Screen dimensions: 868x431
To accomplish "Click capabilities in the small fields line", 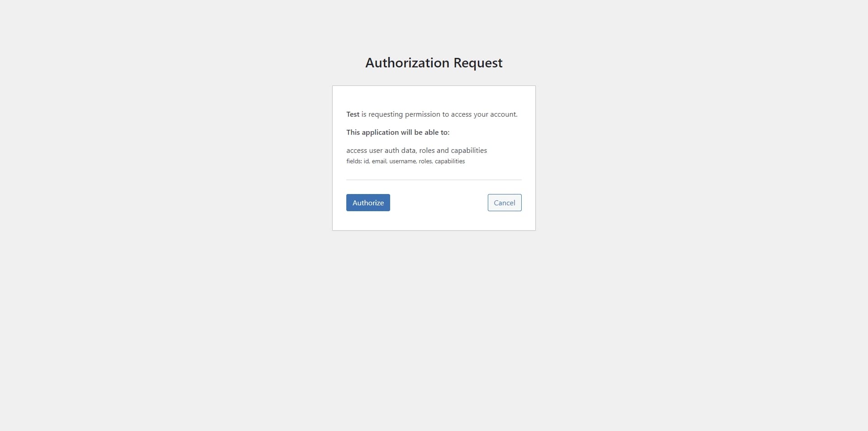I will click(x=450, y=161).
